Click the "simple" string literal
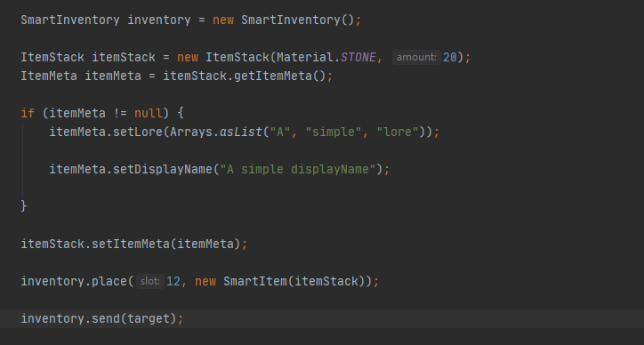This screenshot has height=345, width=644. tap(334, 132)
